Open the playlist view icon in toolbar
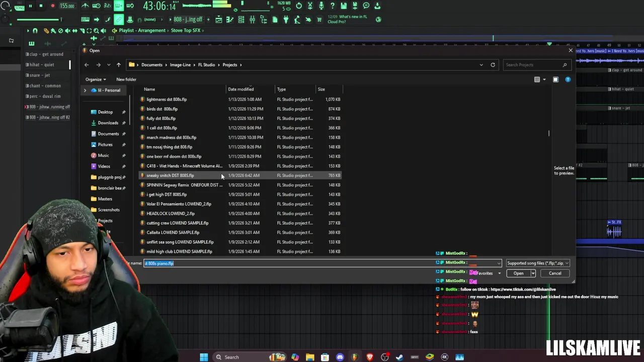This screenshot has width=644, height=362. (x=219, y=20)
